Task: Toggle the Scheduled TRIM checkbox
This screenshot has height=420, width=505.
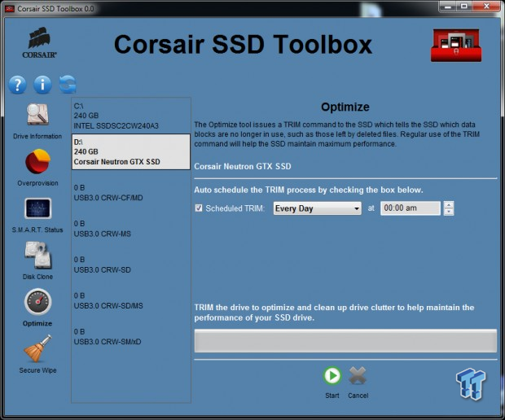Action: point(199,208)
